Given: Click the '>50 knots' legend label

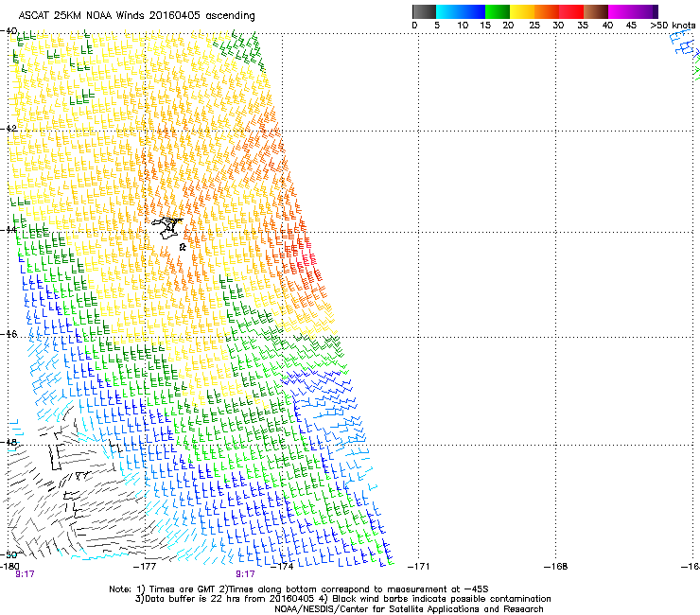Looking at the screenshot, I should tap(673, 25).
